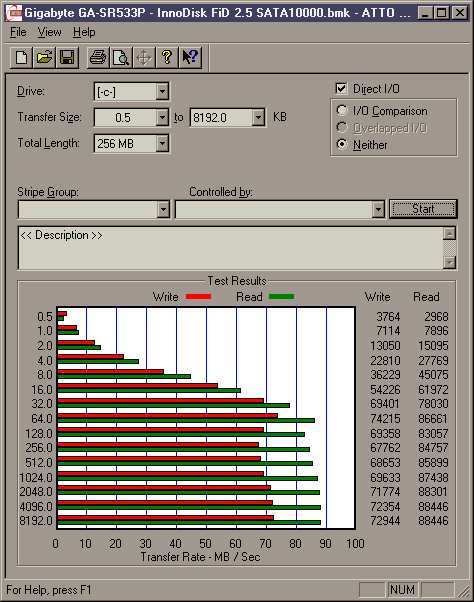
Task: Click the window resize grip at status bar
Action: pos(464,592)
